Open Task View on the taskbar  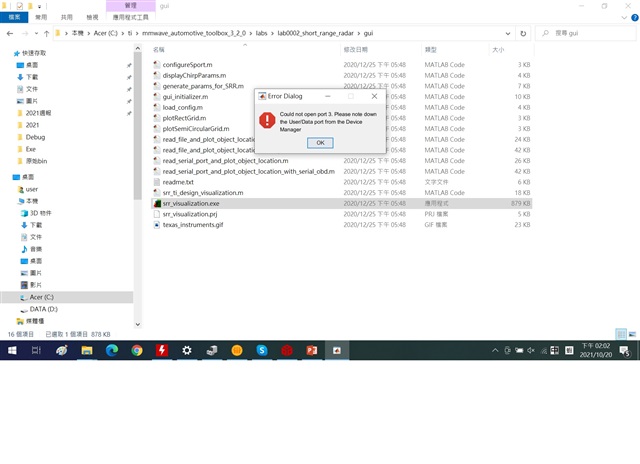pos(36,350)
